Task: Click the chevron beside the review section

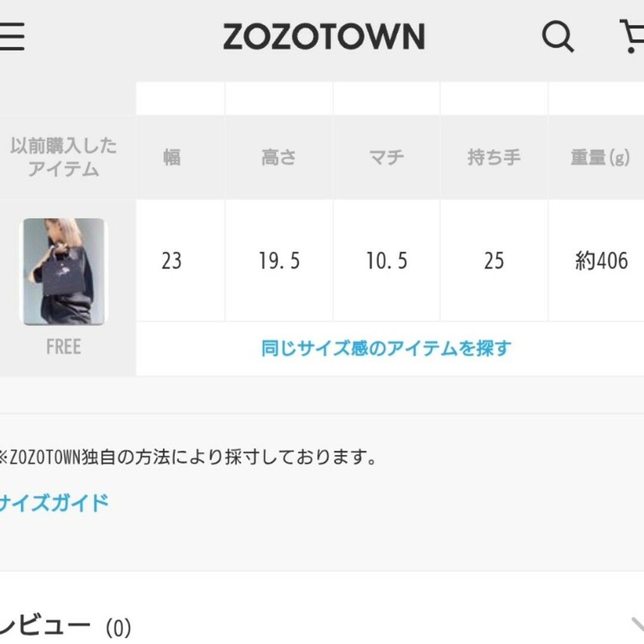Action: (637, 626)
